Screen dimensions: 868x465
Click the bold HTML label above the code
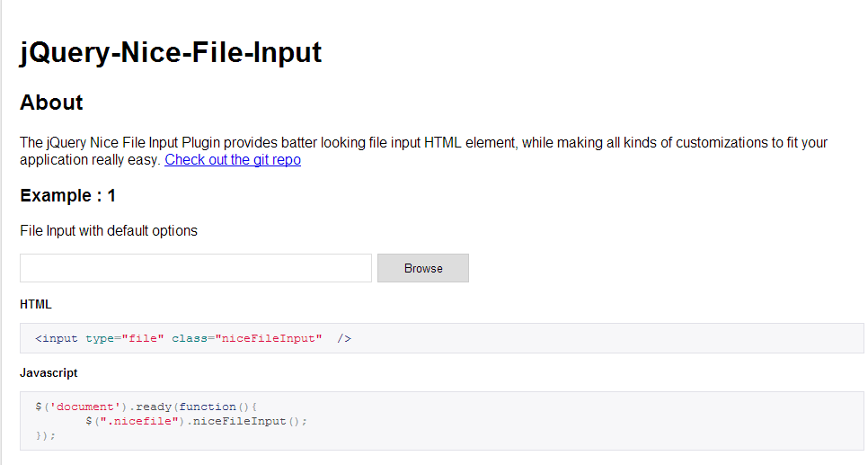[36, 305]
